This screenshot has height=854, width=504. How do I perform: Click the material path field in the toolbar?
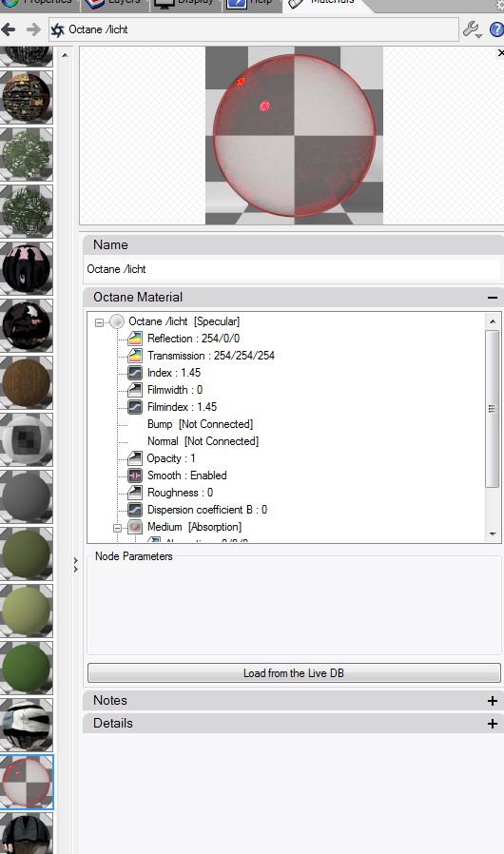point(254,29)
